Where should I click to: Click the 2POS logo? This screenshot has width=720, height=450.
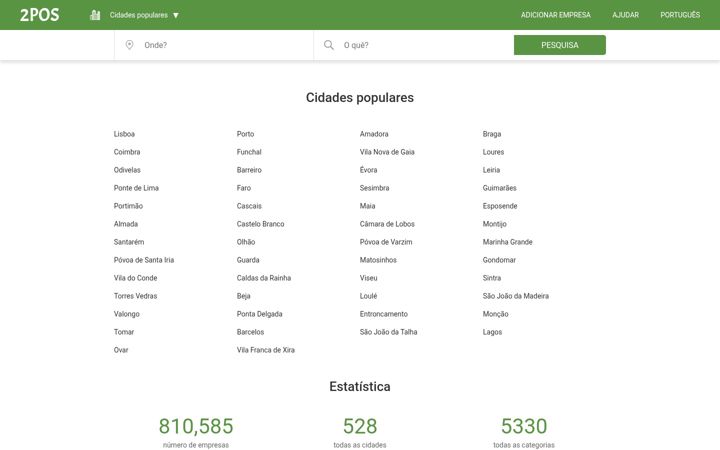click(x=39, y=15)
